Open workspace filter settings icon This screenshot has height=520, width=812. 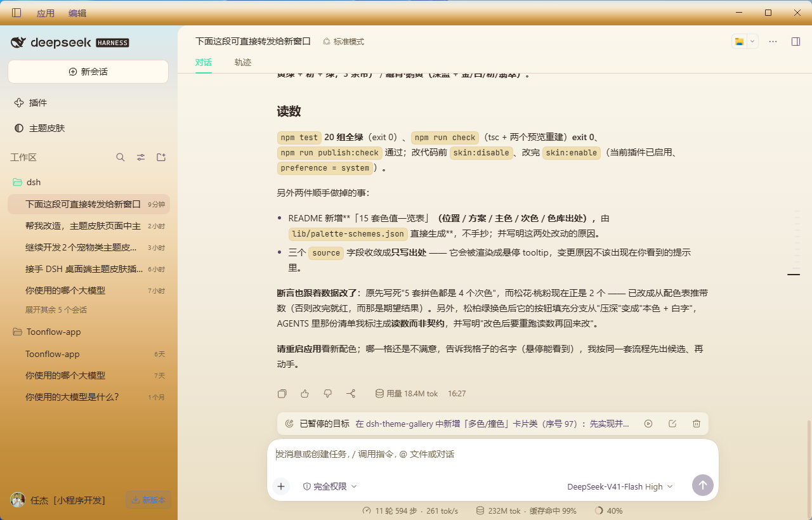point(141,157)
